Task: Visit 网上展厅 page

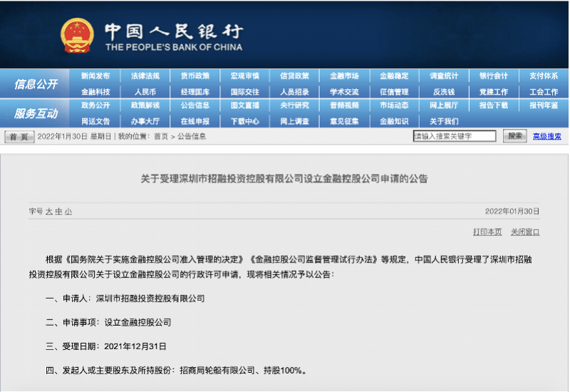Action: tap(444, 105)
